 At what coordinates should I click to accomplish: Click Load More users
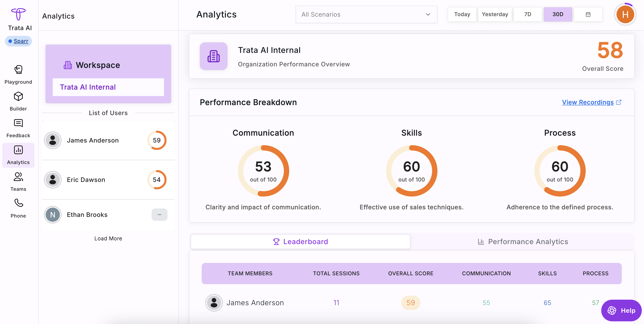coord(108,238)
